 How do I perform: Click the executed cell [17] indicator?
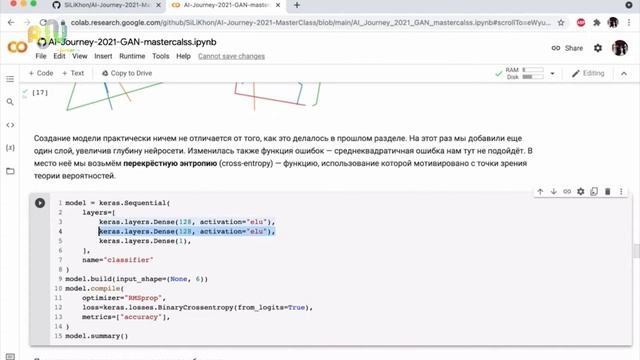coord(40,93)
